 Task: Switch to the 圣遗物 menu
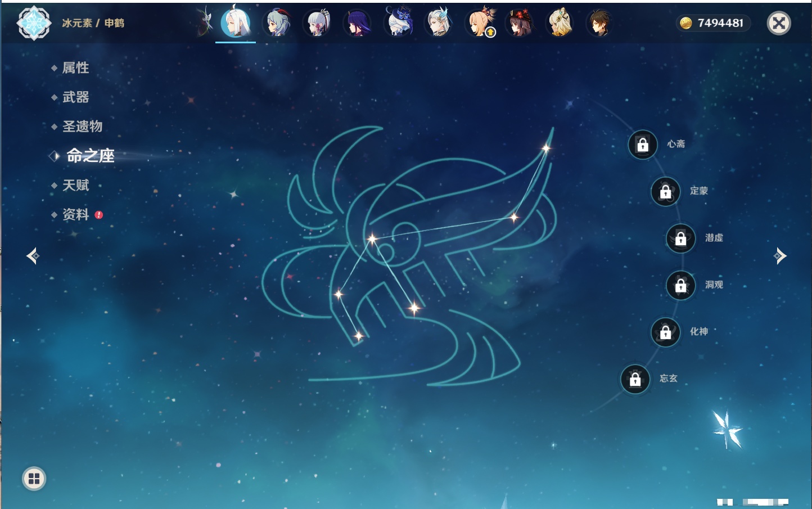pyautogui.click(x=82, y=127)
